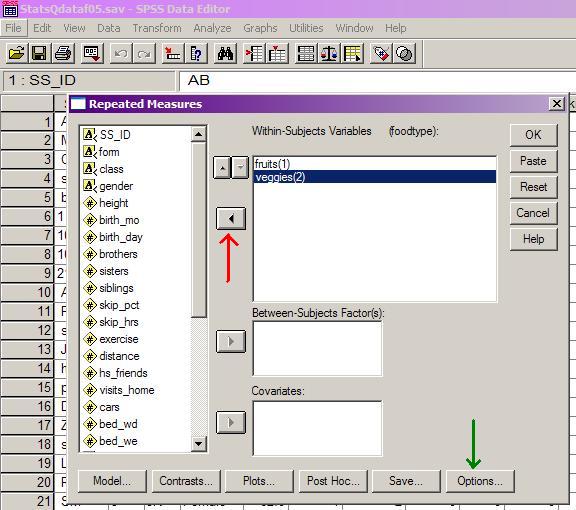This screenshot has height=510, width=576.
Task: Click arrow button beside Covariates box
Action: [231, 423]
